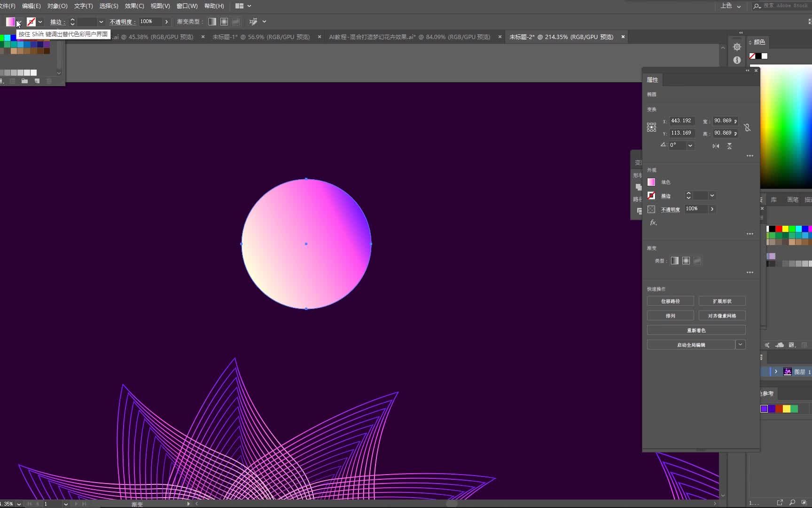Click the stroke none swatch in control bar

[x=31, y=22]
